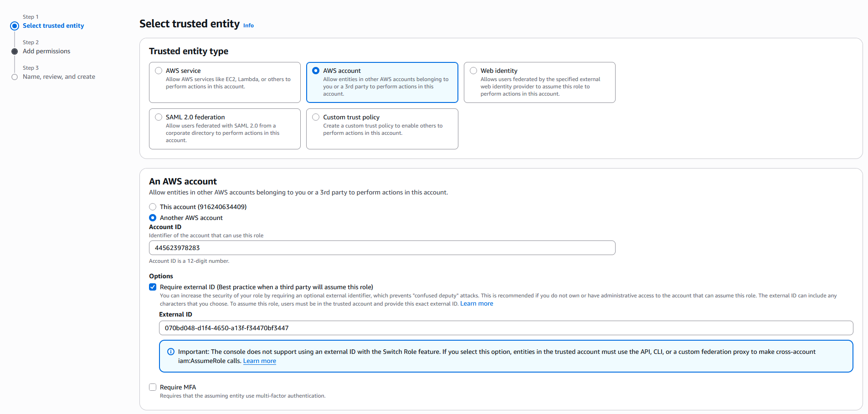Click Learn more in the Important notice

coord(260,361)
